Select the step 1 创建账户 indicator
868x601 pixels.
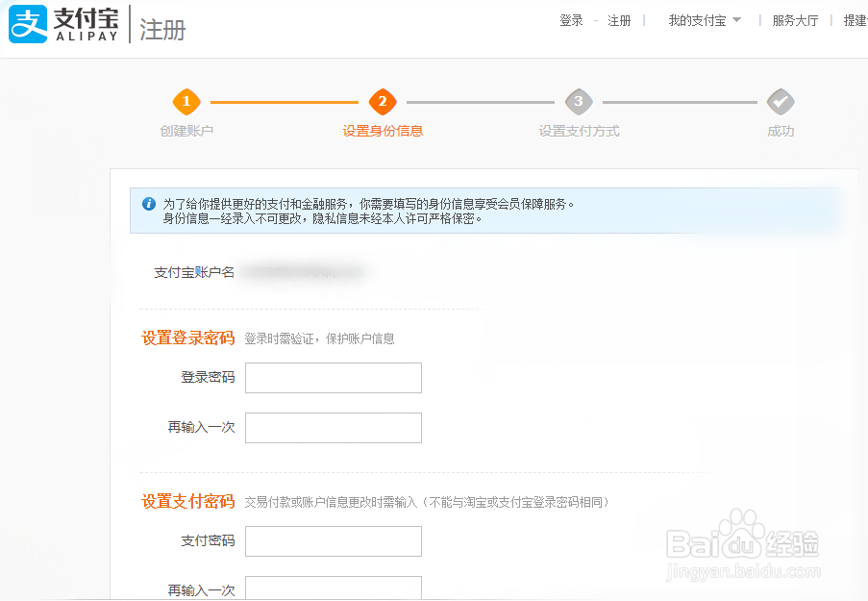[x=186, y=101]
